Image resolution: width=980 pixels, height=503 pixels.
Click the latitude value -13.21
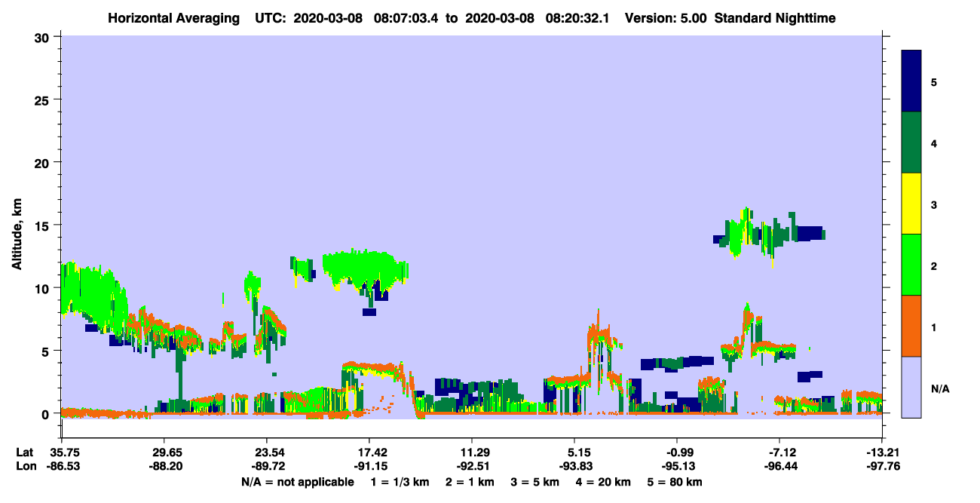click(882, 452)
